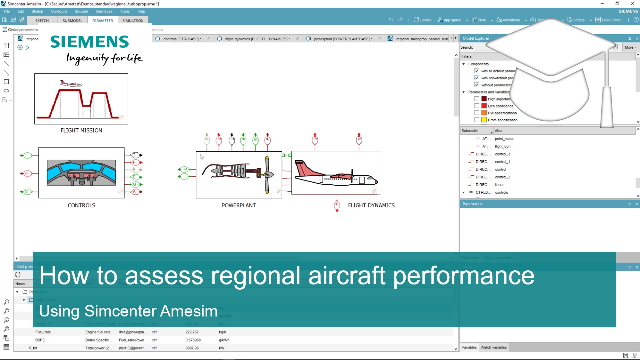The width and height of the screenshot is (640, 360).
Task: Select the table annotation tool below Text
Action: point(7,55)
